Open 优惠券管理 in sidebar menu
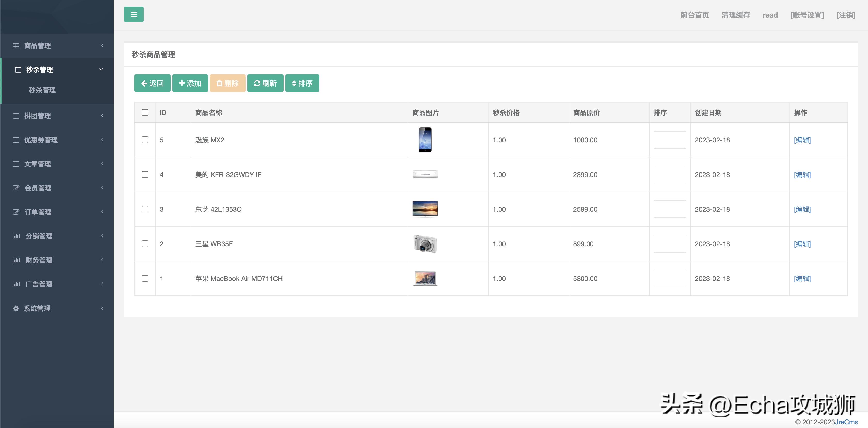The width and height of the screenshot is (868, 428). 41,140
